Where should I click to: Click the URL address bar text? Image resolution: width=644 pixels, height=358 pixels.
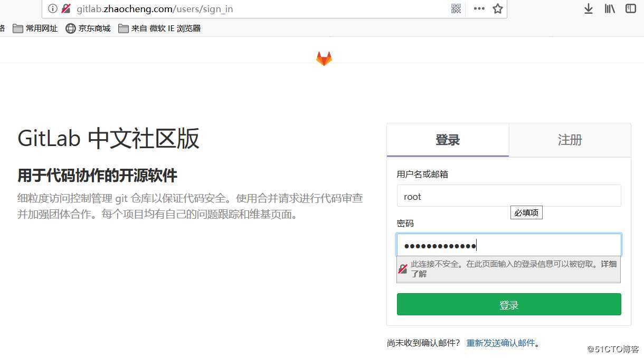pos(155,9)
